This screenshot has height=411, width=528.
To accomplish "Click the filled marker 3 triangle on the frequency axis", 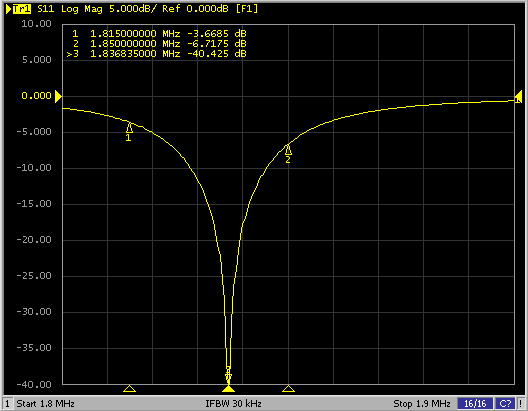I will click(x=228, y=389).
